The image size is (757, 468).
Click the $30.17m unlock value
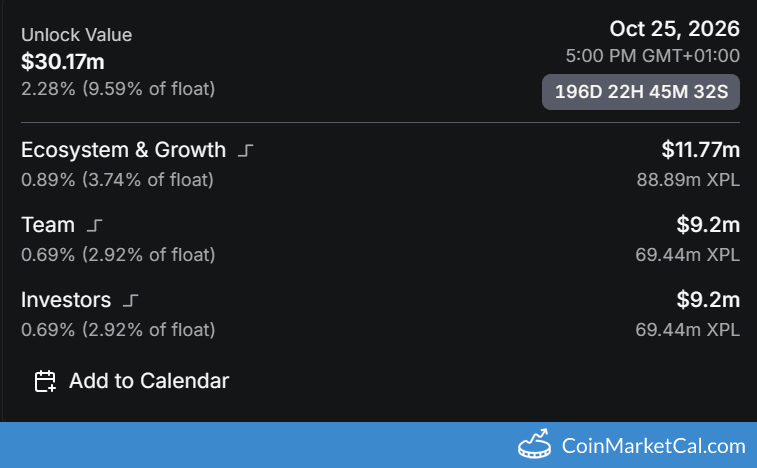63,62
